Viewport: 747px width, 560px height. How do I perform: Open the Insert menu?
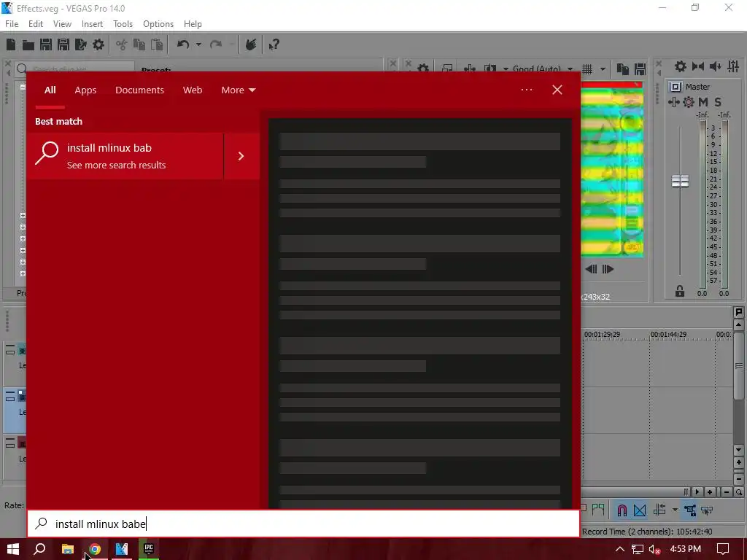click(x=92, y=24)
